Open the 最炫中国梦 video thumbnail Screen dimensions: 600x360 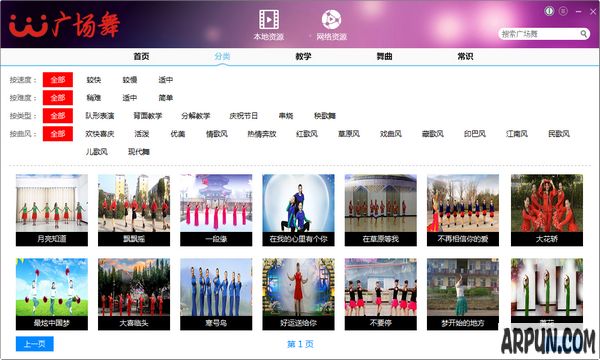click(52, 294)
